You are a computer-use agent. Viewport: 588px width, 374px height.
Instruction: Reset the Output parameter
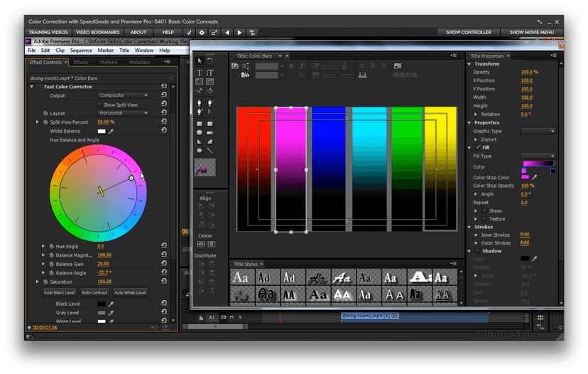tap(164, 95)
